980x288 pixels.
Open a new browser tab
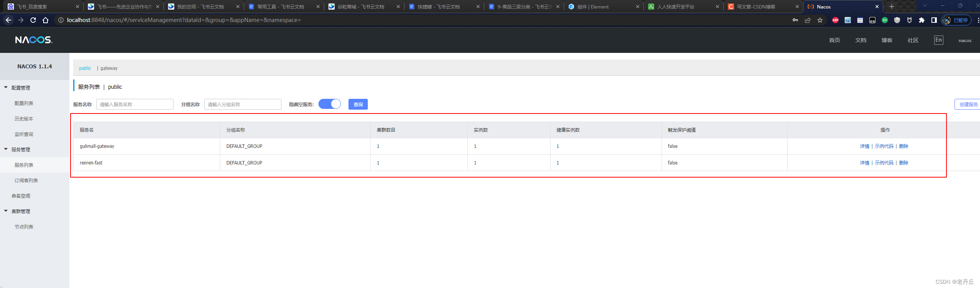point(891,7)
